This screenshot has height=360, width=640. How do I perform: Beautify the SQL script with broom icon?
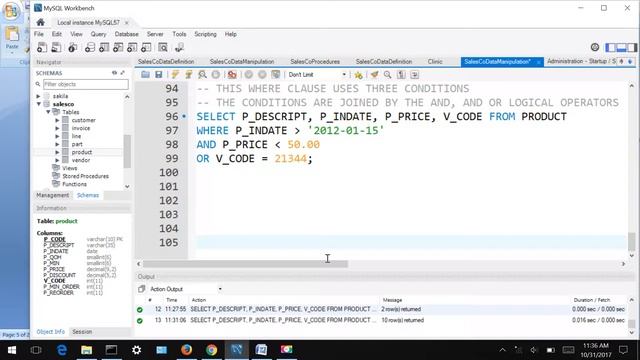pyautogui.click(x=374, y=75)
